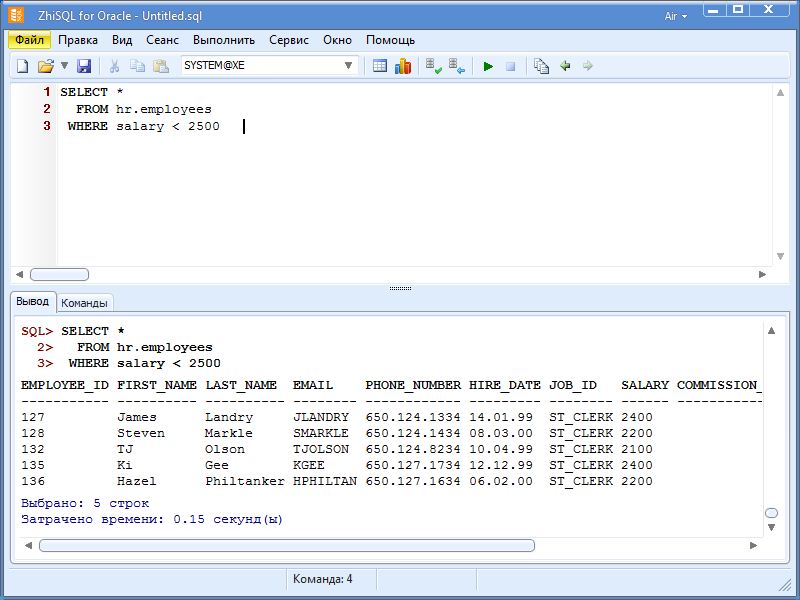Click 'Выбрано: 5 строк' message
Viewport: 800px width, 600px height.
(85, 504)
